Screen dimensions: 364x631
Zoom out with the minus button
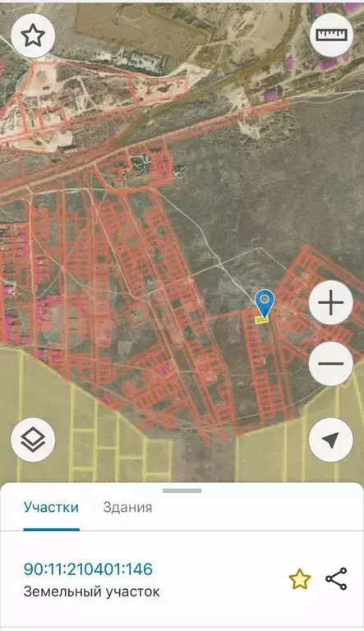point(331,364)
